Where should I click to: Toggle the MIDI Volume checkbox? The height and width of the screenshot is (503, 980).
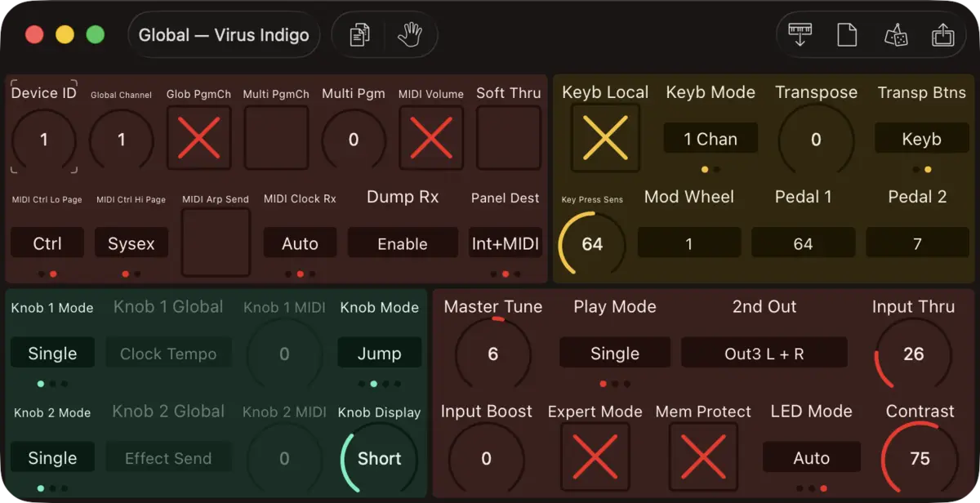[431, 138]
